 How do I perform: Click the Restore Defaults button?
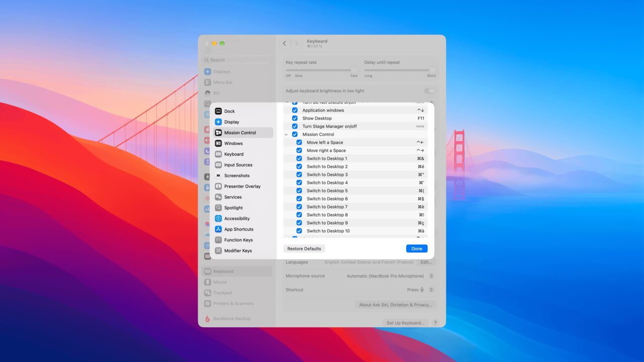(x=304, y=249)
